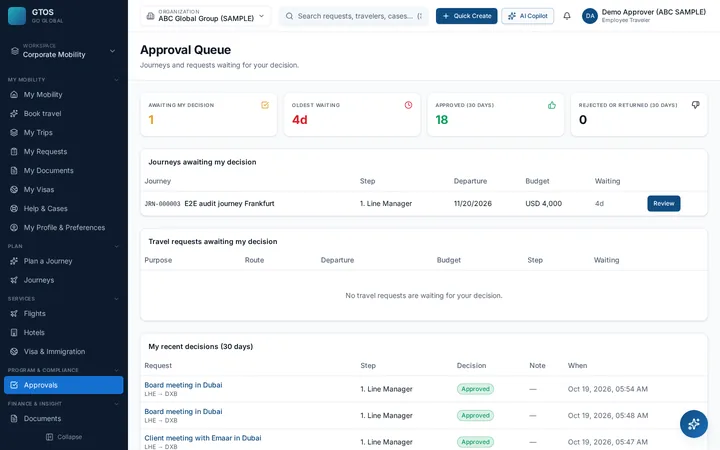Click the magnifier icon in the search field
This screenshot has height=450, width=720.
(x=289, y=16)
